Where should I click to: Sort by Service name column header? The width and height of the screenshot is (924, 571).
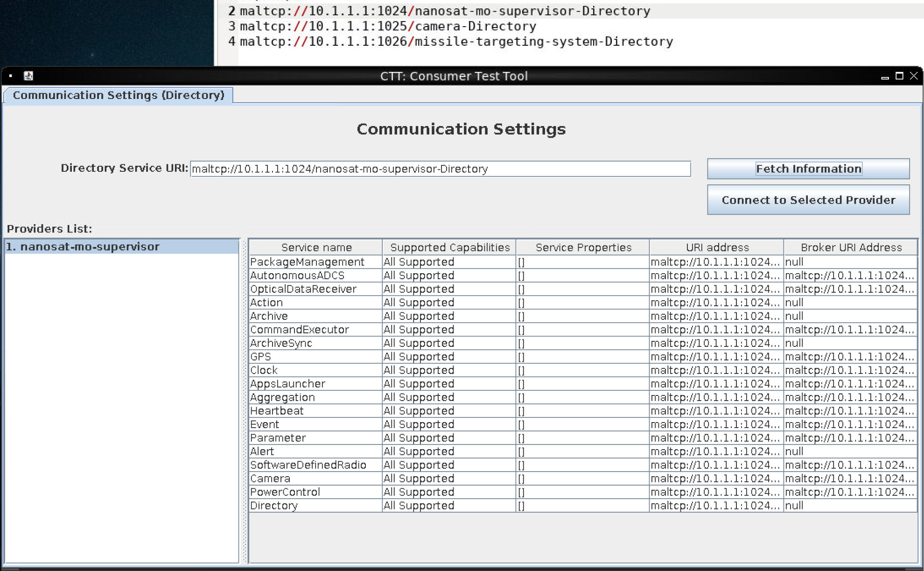point(316,247)
